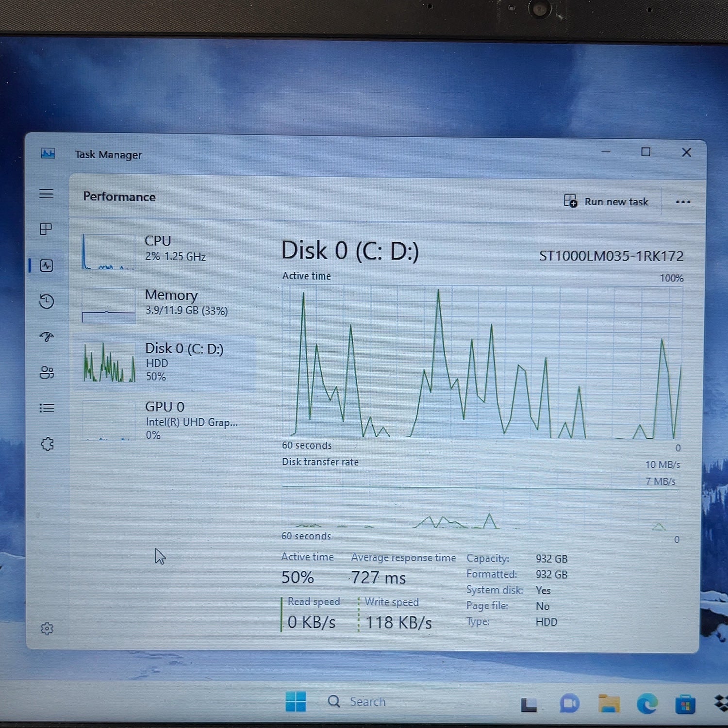Open the App history clock icon
The width and height of the screenshot is (728, 728).
click(x=47, y=301)
